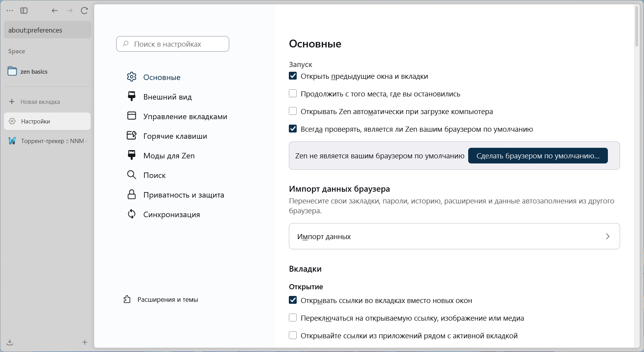The height and width of the screenshot is (352, 644).
Task: Open the browser menu via three dots
Action: pos(9,11)
